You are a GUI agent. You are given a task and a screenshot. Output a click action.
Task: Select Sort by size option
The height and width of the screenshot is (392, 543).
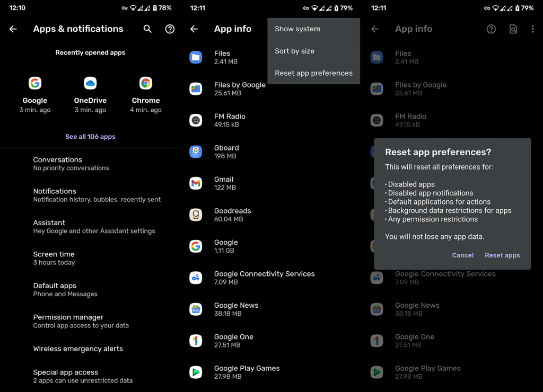[x=294, y=51]
